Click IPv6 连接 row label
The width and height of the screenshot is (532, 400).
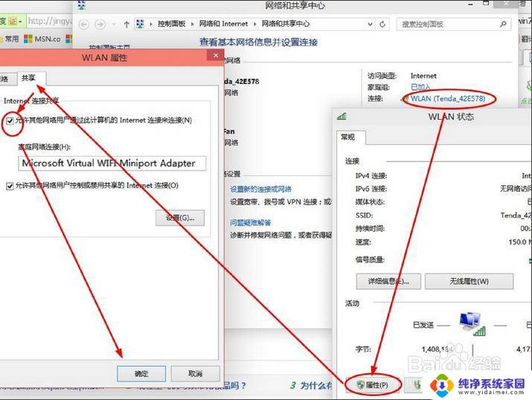pyautogui.click(x=371, y=189)
